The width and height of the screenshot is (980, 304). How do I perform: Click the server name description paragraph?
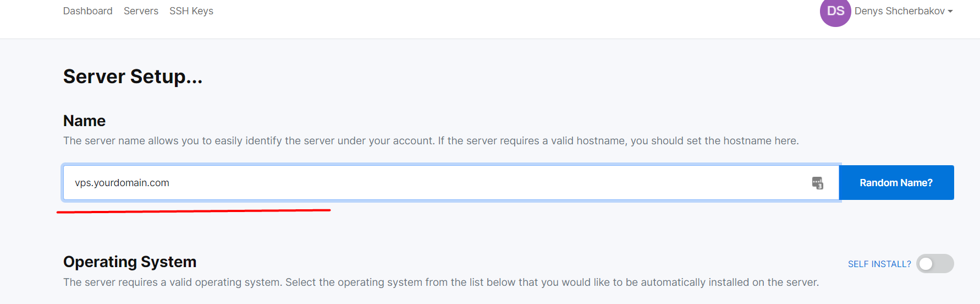[x=431, y=141]
